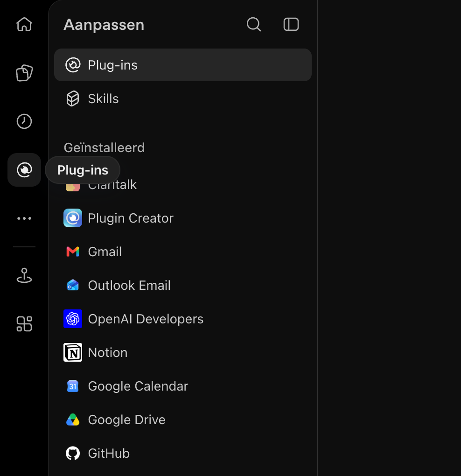Open the three-dots more menu in rail
461x476 pixels.
(24, 218)
